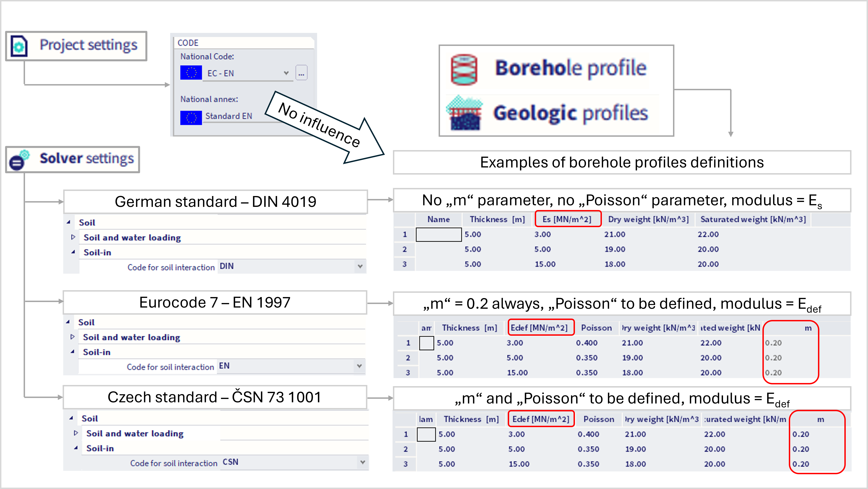Click the Name cell in DIN table row 1
This screenshot has height=489, width=868.
click(x=438, y=235)
